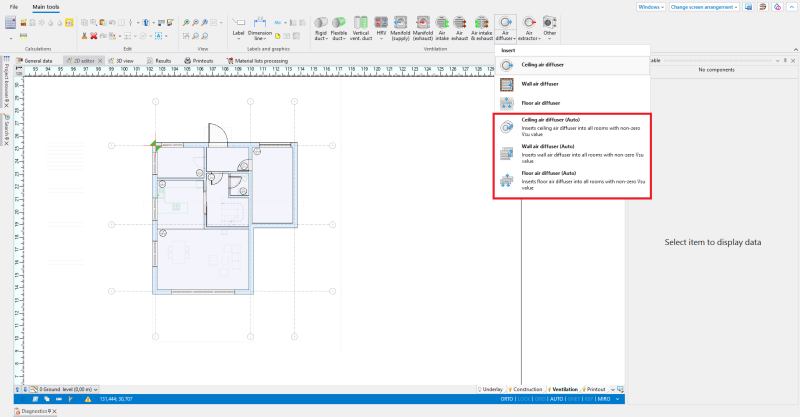This screenshot has width=800, height=417.
Task: Click the monitor icon at top right
Action: coord(748,7)
